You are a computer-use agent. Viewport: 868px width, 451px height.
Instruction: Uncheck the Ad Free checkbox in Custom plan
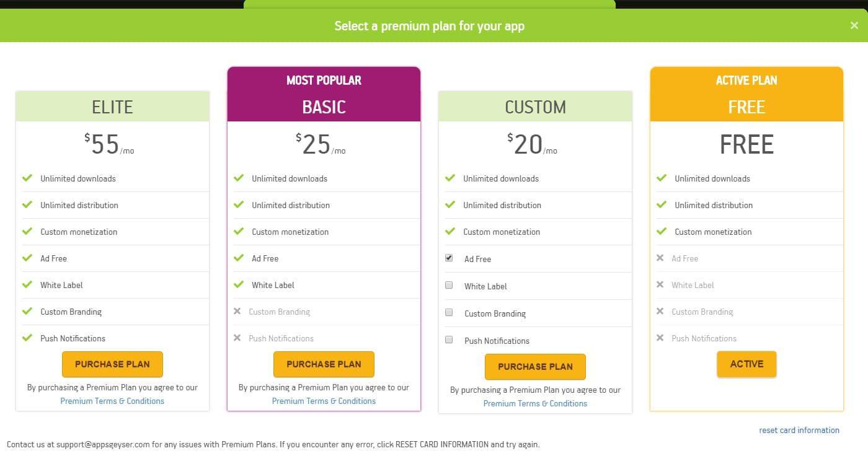449,258
